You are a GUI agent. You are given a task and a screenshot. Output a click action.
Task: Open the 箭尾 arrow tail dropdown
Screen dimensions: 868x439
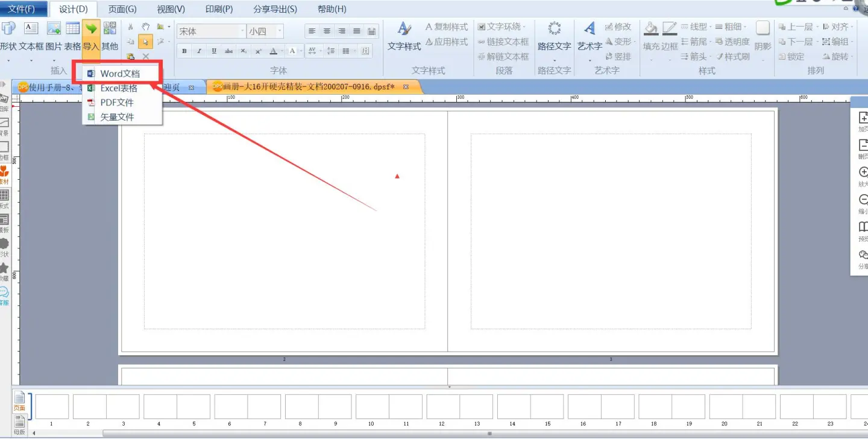tap(697, 42)
